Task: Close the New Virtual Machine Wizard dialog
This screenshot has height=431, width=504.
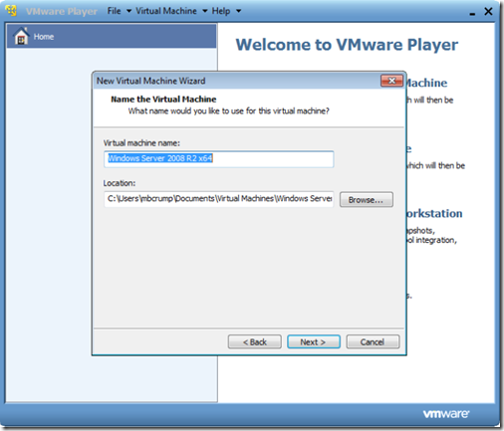Action: 391,81
